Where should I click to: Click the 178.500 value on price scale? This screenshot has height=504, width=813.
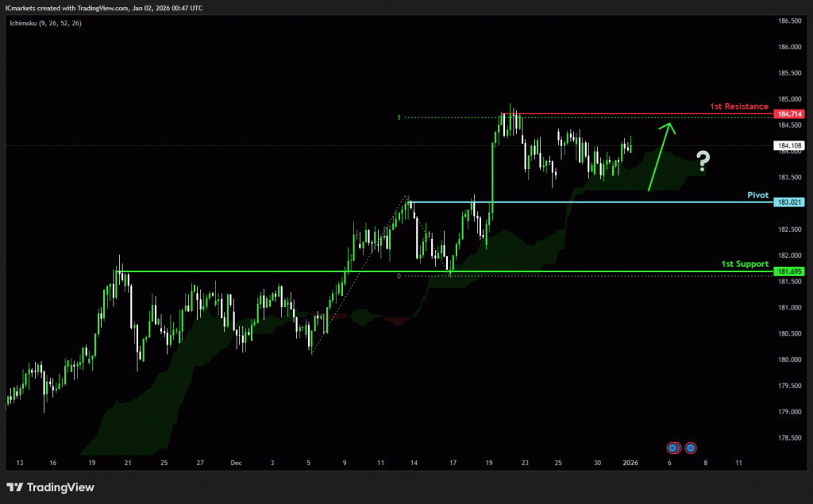789,438
